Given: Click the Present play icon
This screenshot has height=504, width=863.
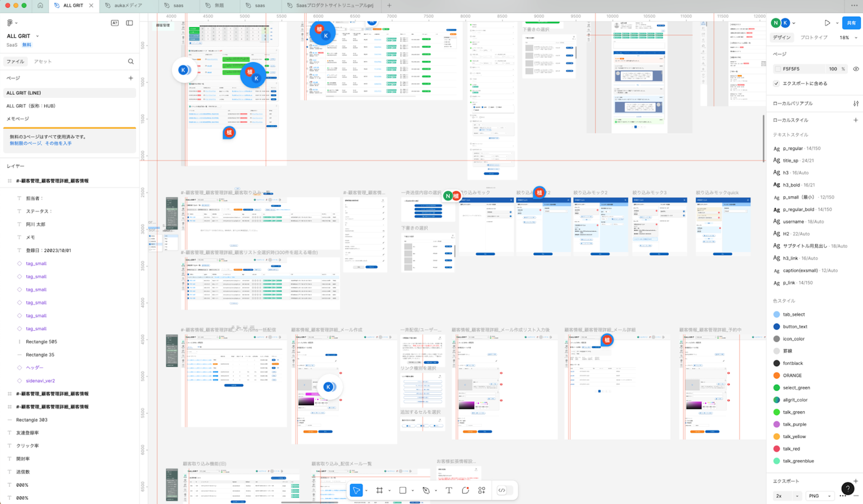Looking at the screenshot, I should [828, 23].
